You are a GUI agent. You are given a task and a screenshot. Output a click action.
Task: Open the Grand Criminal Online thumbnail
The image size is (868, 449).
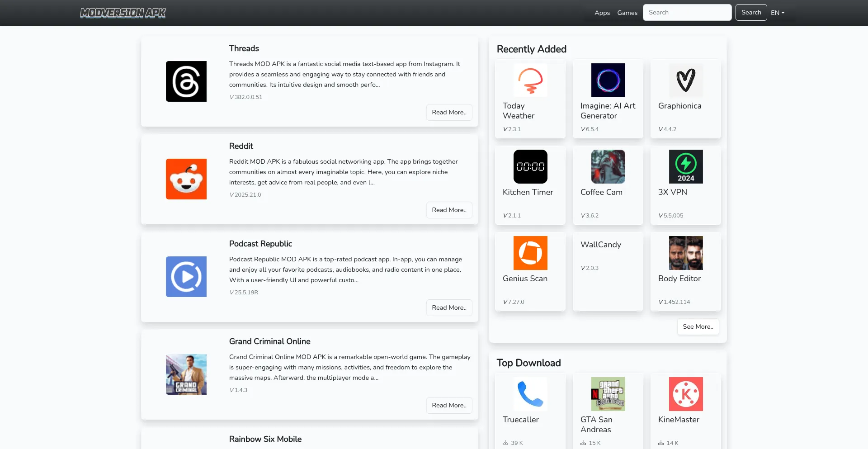[186, 374]
